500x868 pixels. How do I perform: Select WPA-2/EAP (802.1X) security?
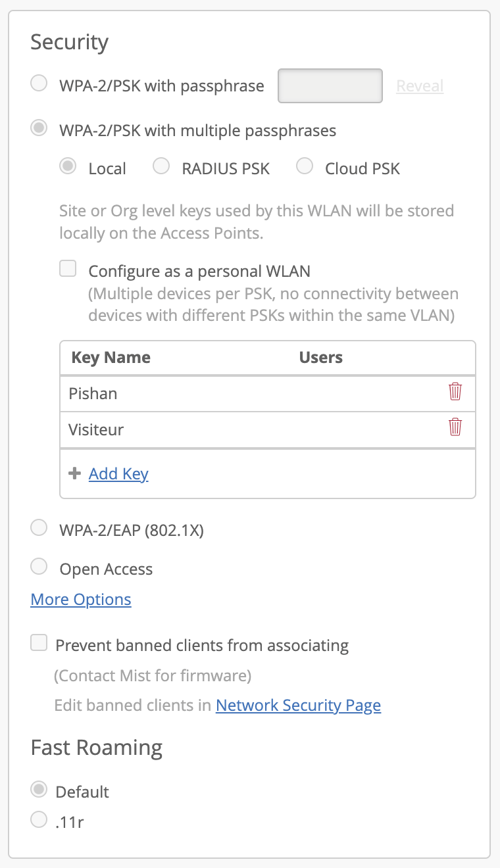[39, 527]
